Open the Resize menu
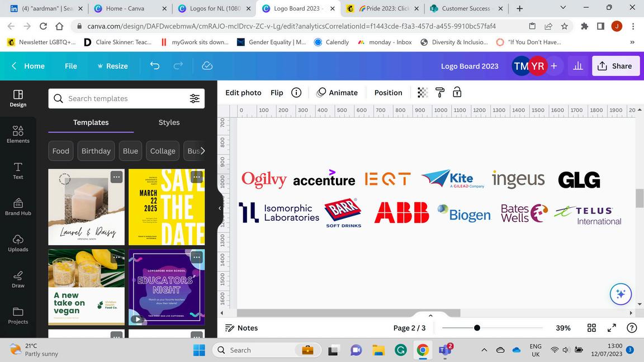The height and width of the screenshot is (362, 644). (x=112, y=66)
